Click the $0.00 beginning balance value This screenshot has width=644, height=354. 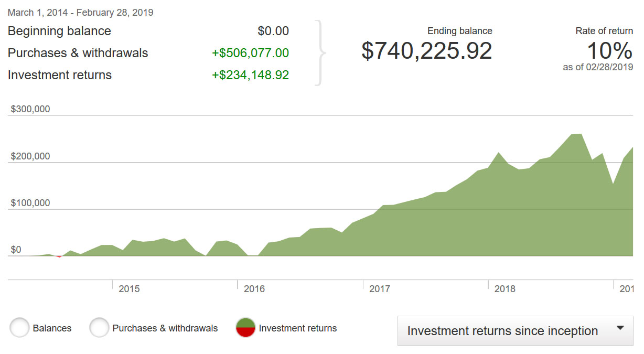[273, 31]
